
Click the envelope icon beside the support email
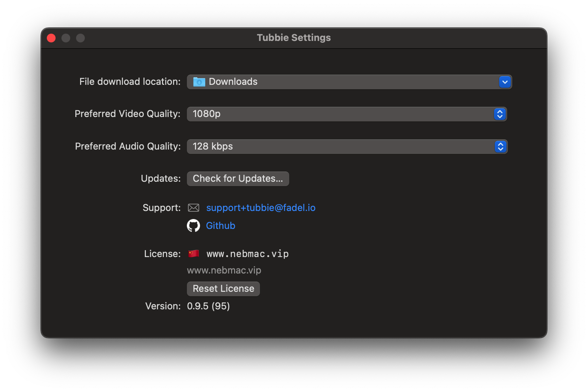193,208
